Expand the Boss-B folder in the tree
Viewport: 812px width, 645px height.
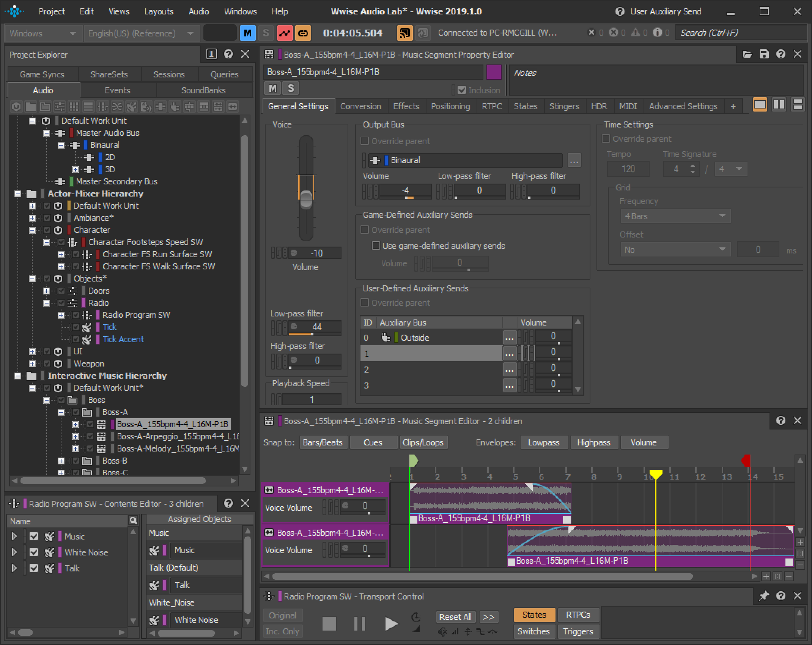pyautogui.click(x=61, y=461)
